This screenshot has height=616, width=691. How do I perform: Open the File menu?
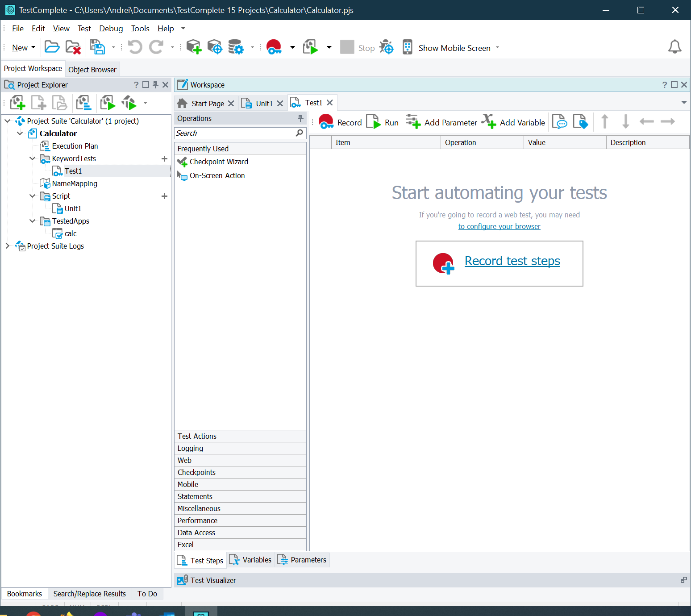point(18,29)
